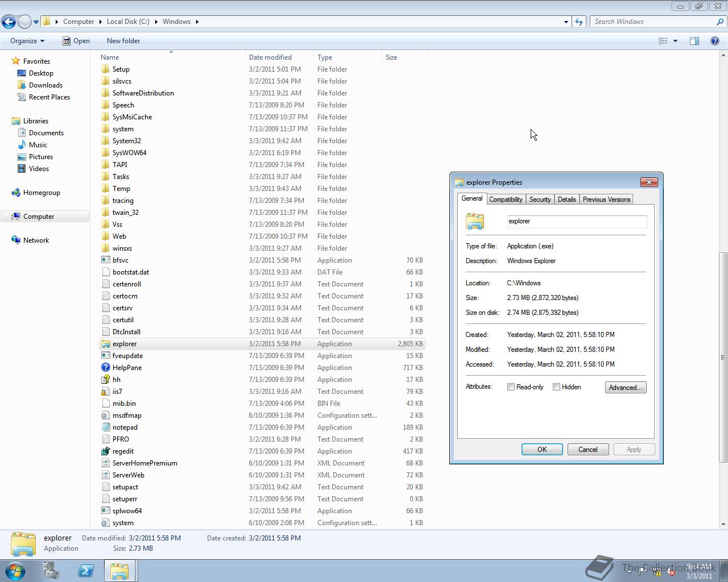The image size is (728, 582).
Task: Select the splwow64 application icon
Action: coord(105,511)
